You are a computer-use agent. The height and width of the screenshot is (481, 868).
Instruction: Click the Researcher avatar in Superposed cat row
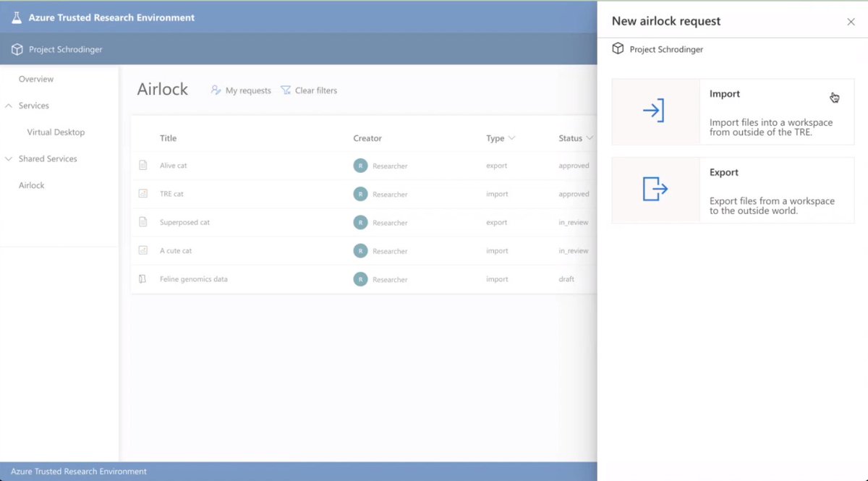(x=360, y=222)
